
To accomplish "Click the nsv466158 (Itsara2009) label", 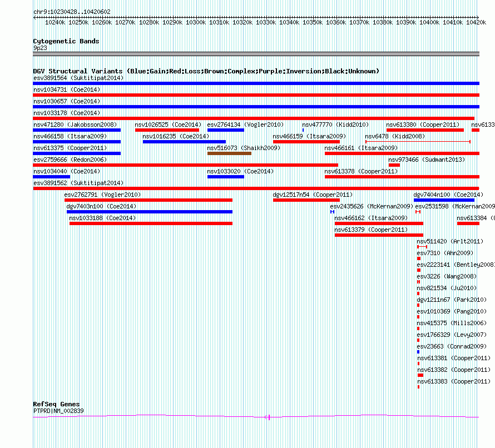I will (70, 136).
